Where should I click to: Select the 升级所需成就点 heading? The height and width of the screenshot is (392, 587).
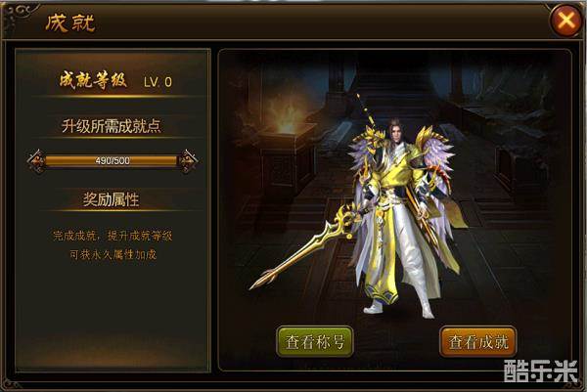[x=112, y=126]
